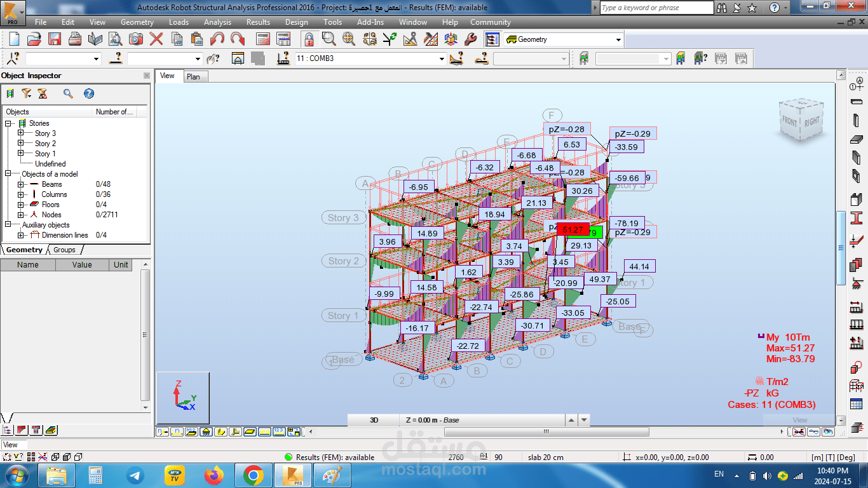
Task: Open the 11 : COMB3 load case dropdown
Action: [x=442, y=58]
